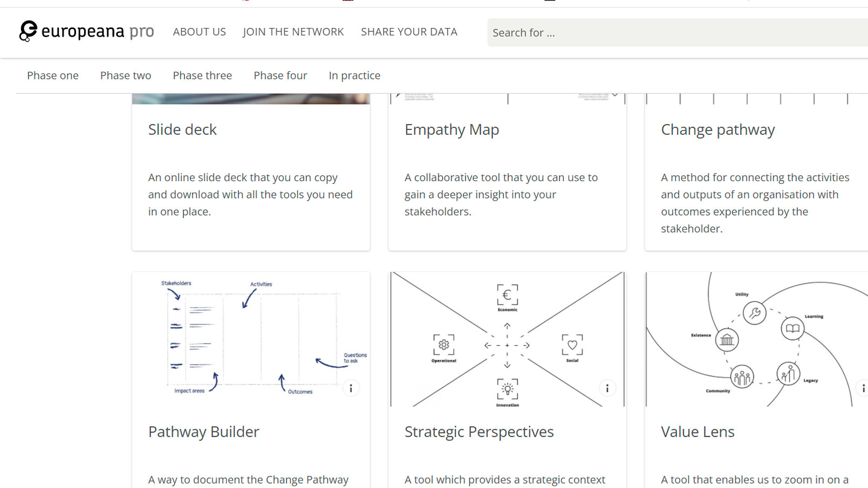This screenshot has height=488, width=868.
Task: Jump to Phase one section
Action: click(53, 75)
